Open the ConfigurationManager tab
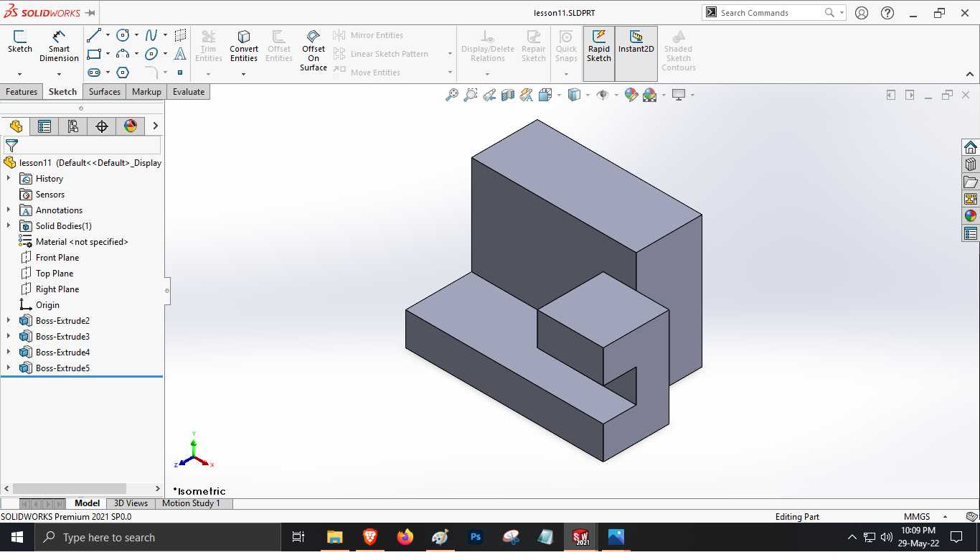 (73, 126)
